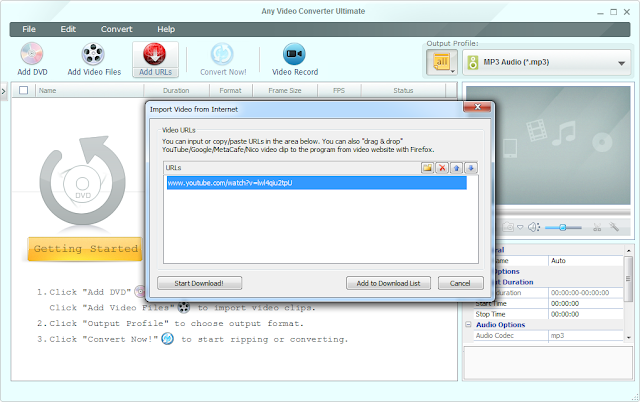This screenshot has width=640, height=402.
Task: Click the Status column header
Action: (403, 90)
